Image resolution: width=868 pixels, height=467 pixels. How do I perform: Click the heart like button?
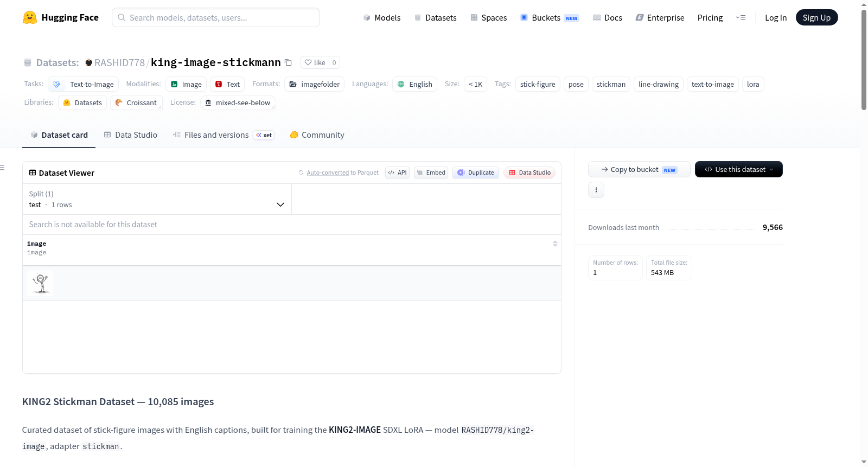pyautogui.click(x=315, y=62)
